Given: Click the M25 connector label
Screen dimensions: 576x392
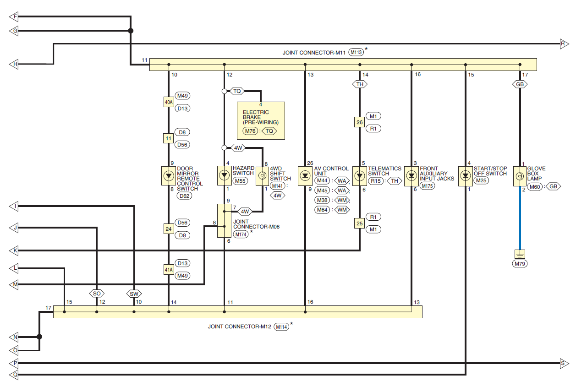Looking at the screenshot, I should (x=482, y=181).
